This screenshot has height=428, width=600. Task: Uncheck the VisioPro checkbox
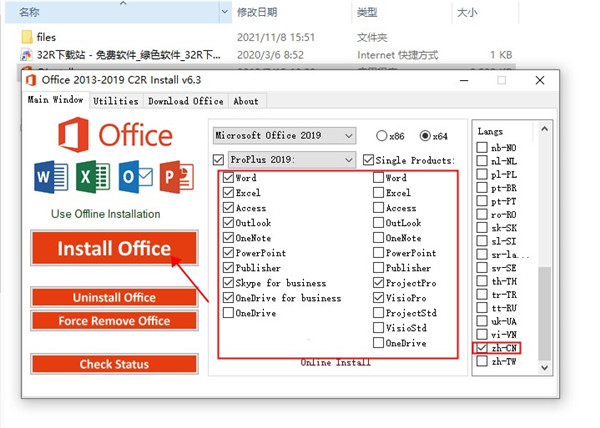pos(378,298)
